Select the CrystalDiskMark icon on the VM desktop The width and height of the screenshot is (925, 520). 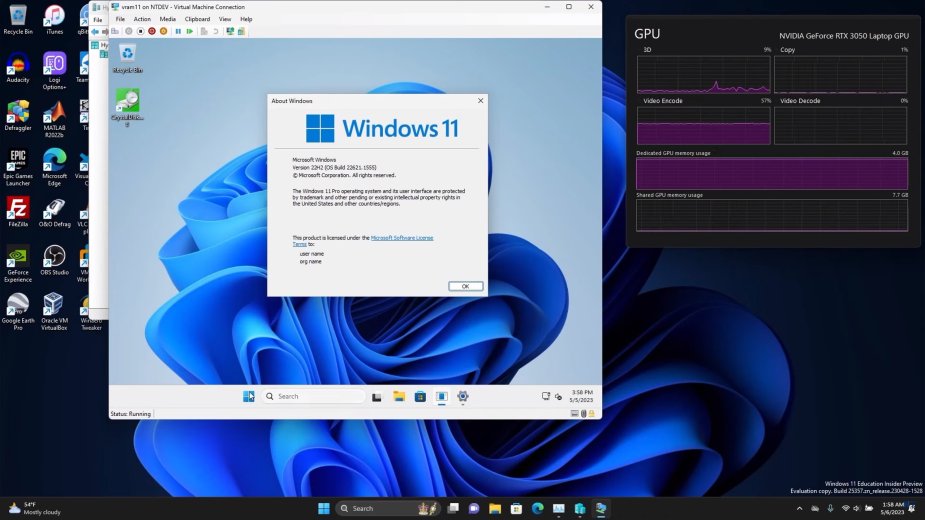tap(127, 107)
